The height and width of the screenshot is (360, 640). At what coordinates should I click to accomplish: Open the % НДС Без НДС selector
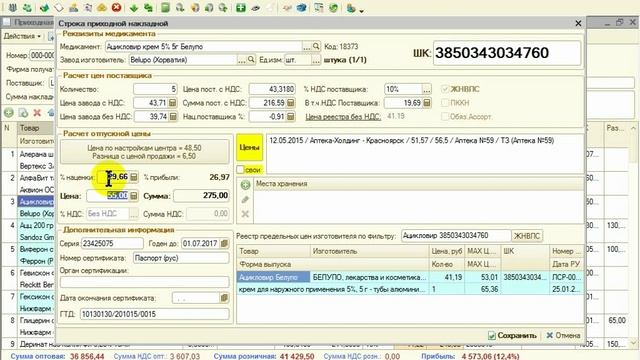(x=134, y=213)
